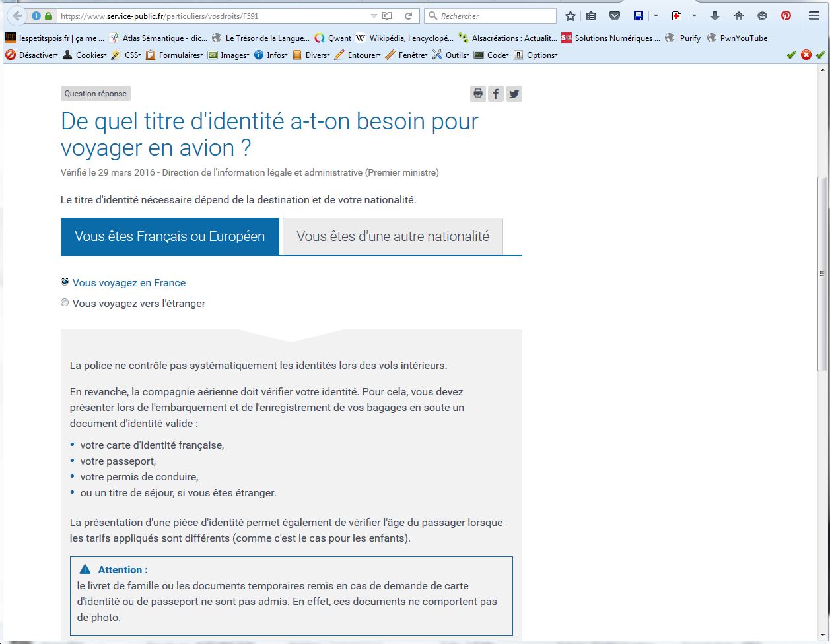Screen dimensions: 830x644
Task: Open the Qwant bookmark
Action: (333, 38)
